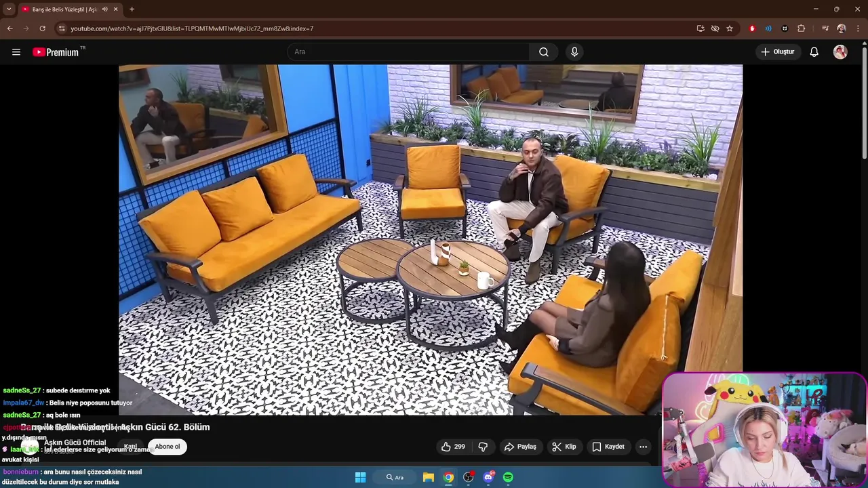868x488 pixels.
Task: Open Chrome three-dot menu
Action: point(858,28)
